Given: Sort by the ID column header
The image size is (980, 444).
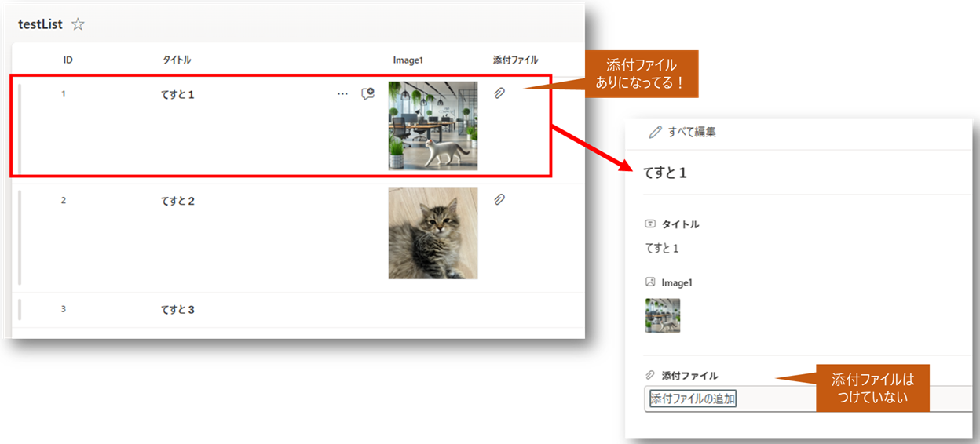Looking at the screenshot, I should (68, 60).
